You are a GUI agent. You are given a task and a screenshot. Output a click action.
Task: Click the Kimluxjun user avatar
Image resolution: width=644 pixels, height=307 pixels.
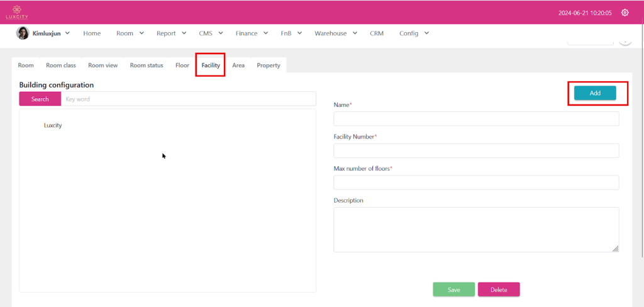(x=23, y=33)
